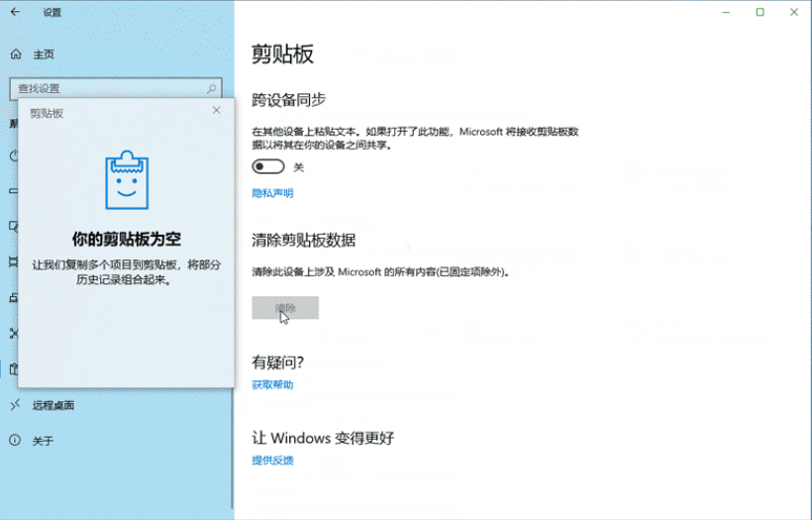Open the 隐私声明 privacy statement link
The height and width of the screenshot is (520, 812).
(272, 193)
